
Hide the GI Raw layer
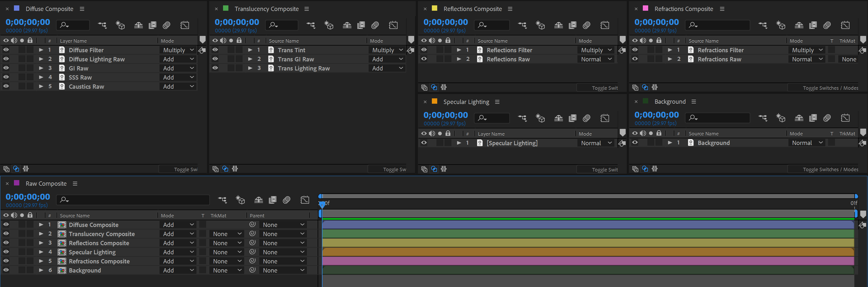(6, 68)
